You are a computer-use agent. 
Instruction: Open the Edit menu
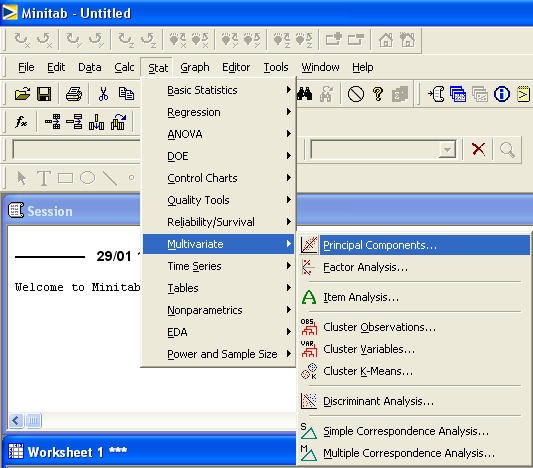(x=56, y=67)
